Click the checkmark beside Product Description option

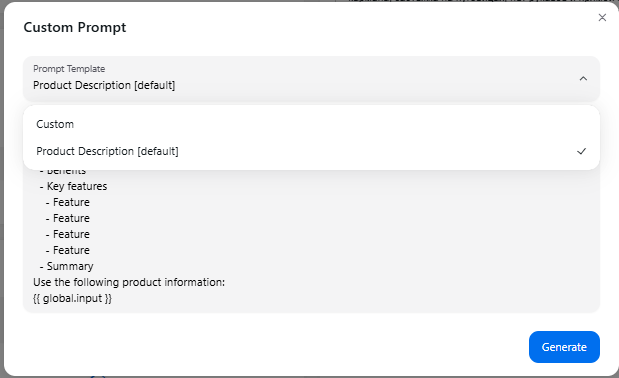pyautogui.click(x=581, y=151)
